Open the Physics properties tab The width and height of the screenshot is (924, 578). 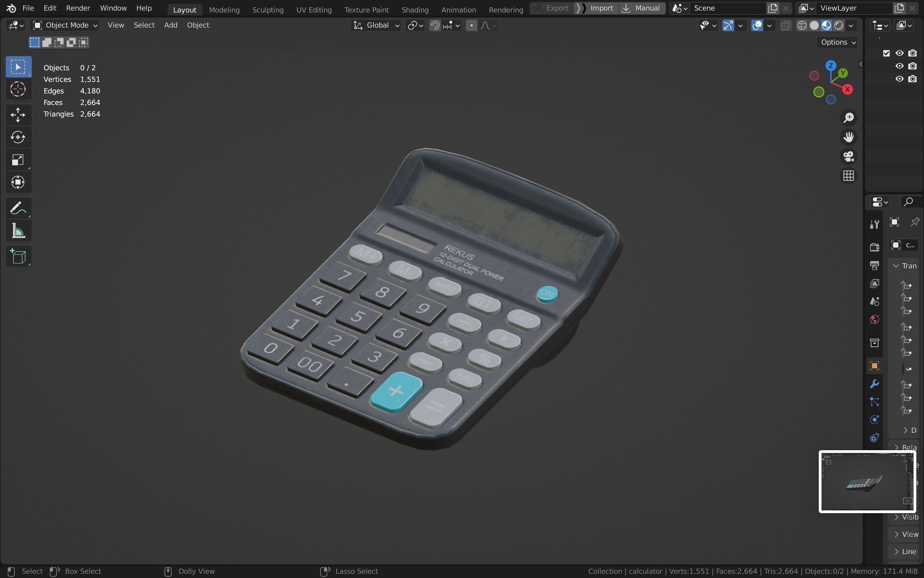click(874, 420)
